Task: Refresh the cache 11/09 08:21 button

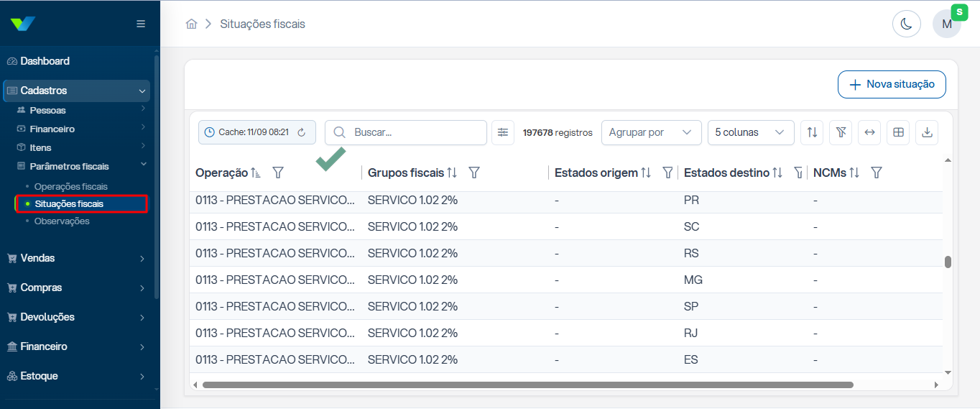Action: [302, 132]
